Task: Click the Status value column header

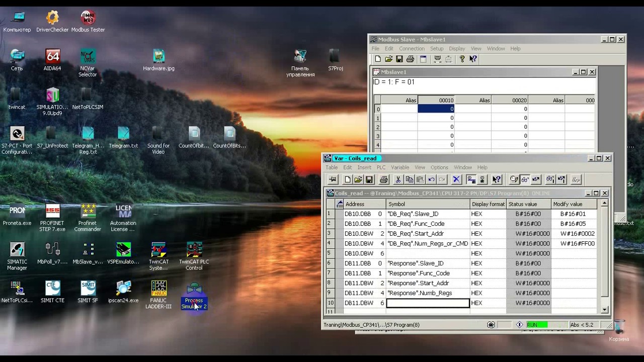Action: (x=528, y=204)
